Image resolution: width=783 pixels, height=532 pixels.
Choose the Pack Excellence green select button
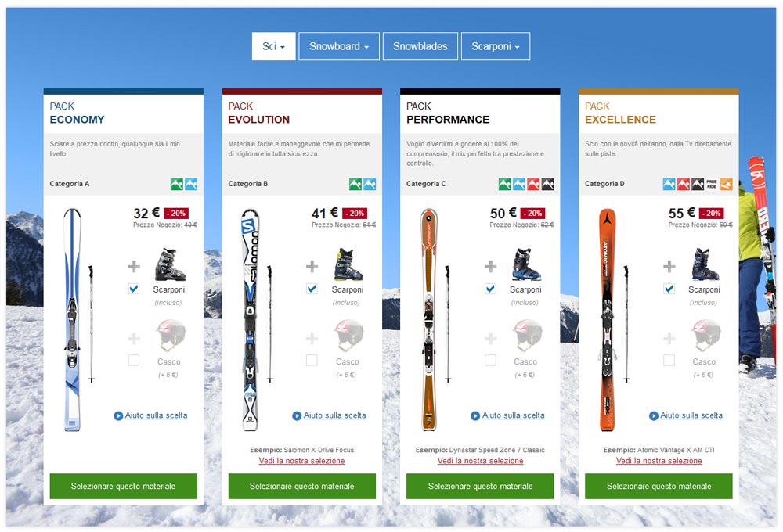pos(659,486)
